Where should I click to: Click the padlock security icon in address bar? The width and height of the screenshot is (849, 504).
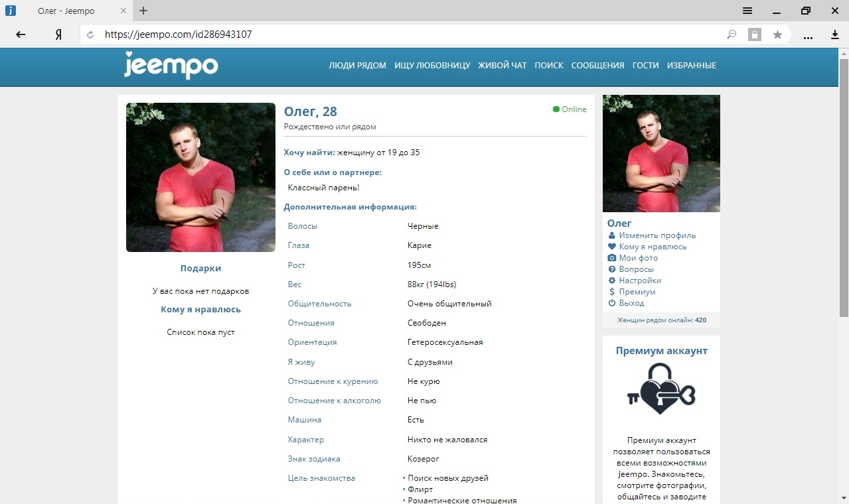[x=755, y=34]
